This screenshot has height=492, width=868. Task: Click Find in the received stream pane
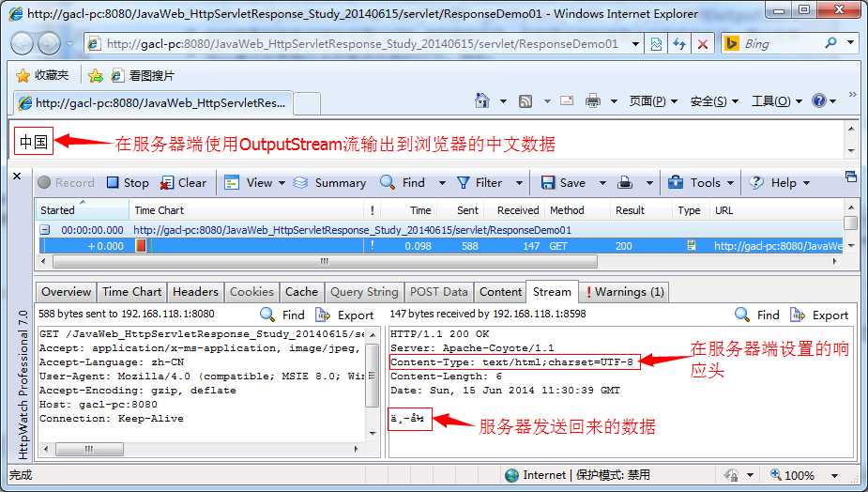pos(757,315)
